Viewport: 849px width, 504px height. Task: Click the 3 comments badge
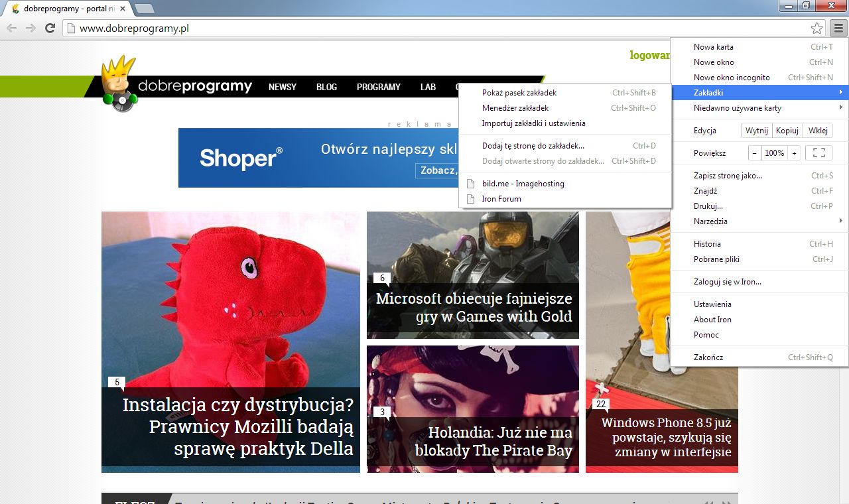382,412
